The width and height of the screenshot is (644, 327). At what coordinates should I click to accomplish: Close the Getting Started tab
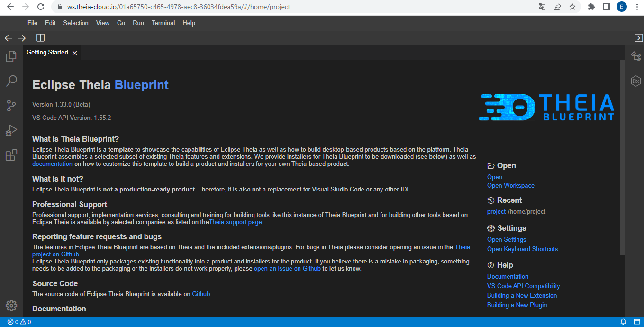(x=74, y=53)
